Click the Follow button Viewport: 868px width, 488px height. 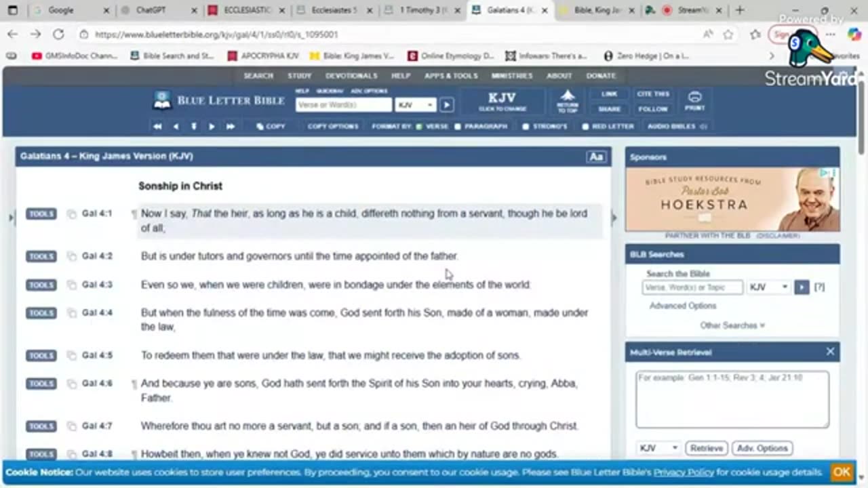point(653,109)
